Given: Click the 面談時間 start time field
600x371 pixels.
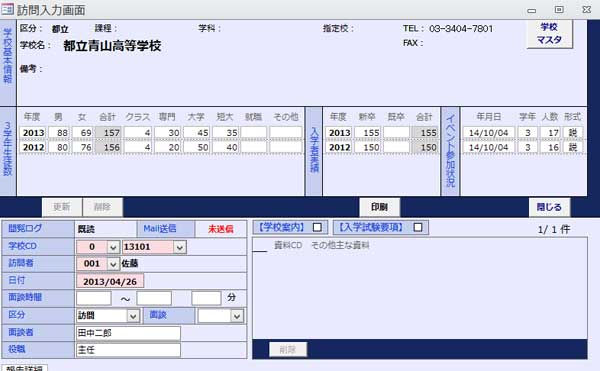Looking at the screenshot, I should tap(94, 298).
